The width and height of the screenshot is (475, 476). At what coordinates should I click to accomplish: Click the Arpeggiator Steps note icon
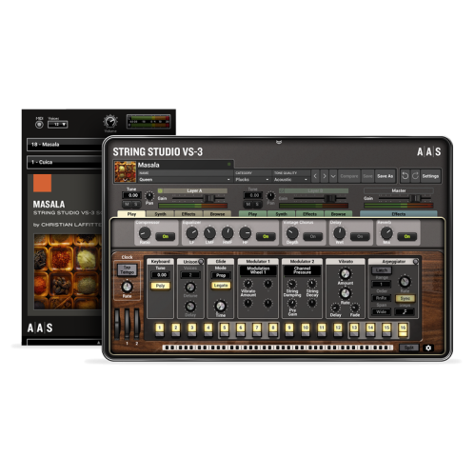coord(405,312)
